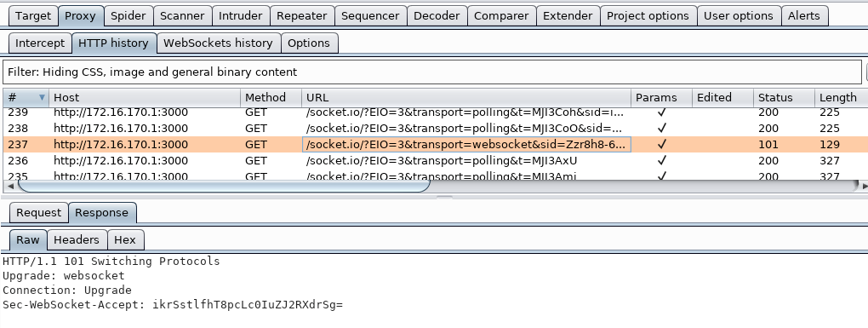Open the Filter settings bar

[x=431, y=72]
